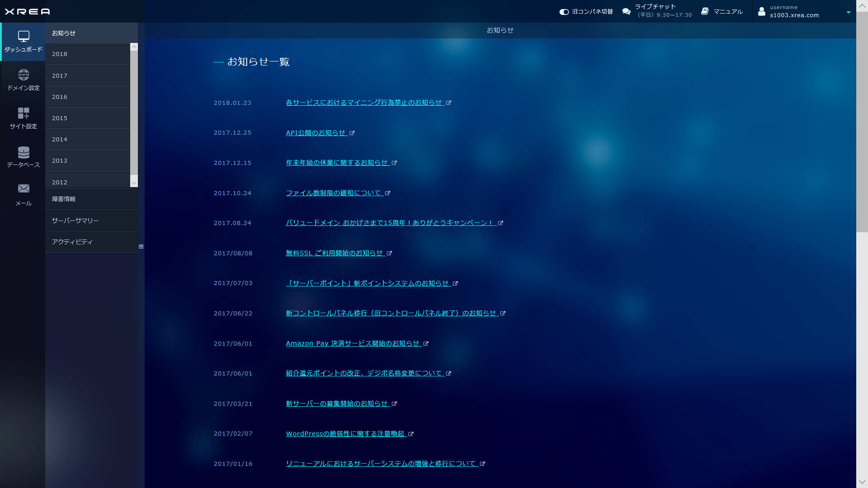Select 2017 in the year list
This screenshot has width=868, height=488.
point(60,75)
